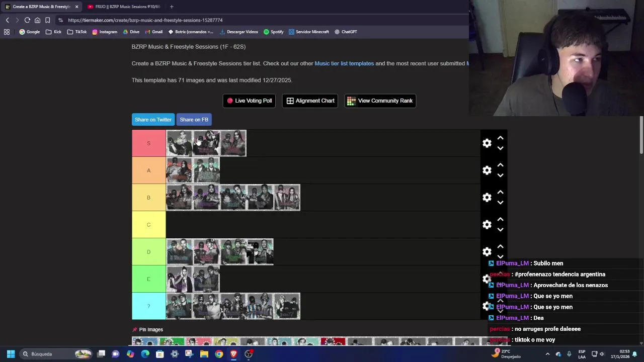
Task: Move A tier row down with arrow
Action: (x=500, y=175)
